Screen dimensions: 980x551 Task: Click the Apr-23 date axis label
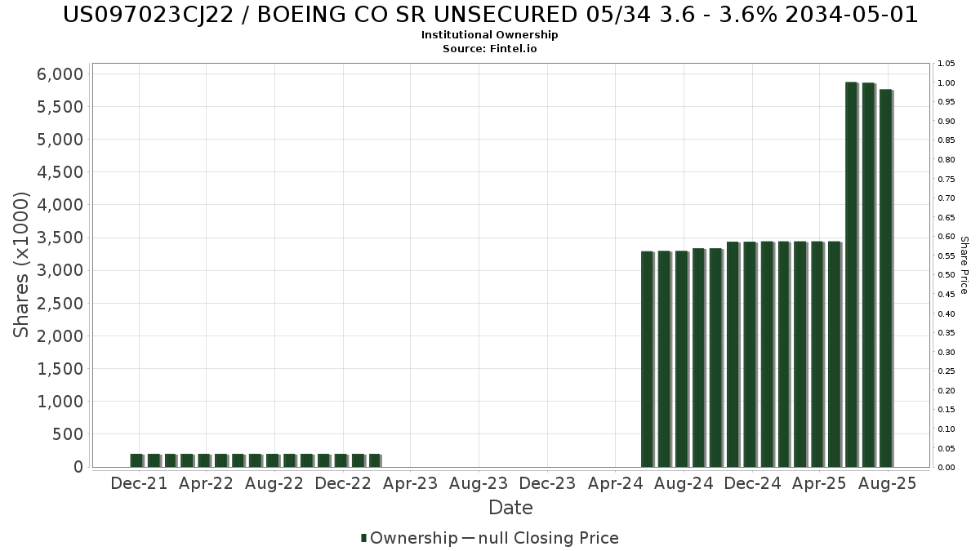coord(411,483)
